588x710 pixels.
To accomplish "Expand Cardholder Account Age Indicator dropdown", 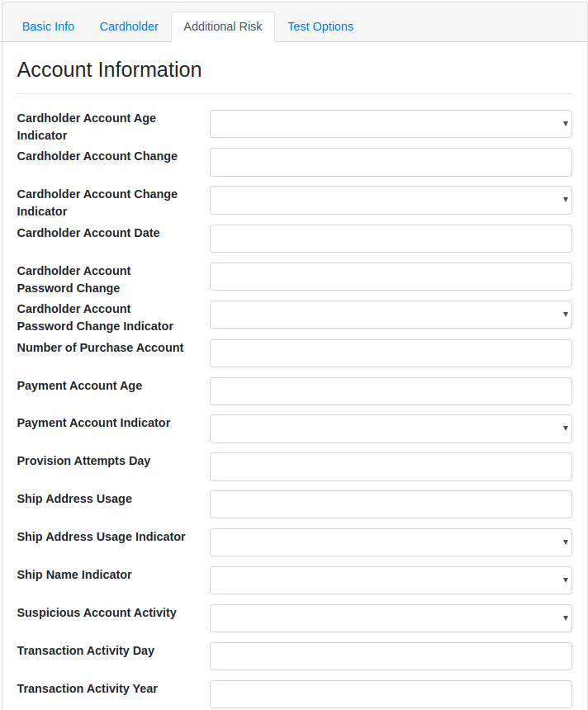I will [391, 124].
